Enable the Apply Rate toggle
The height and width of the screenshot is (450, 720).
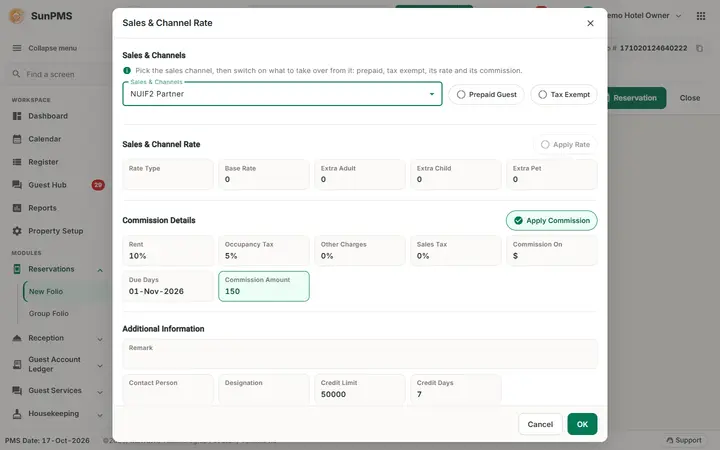point(565,145)
